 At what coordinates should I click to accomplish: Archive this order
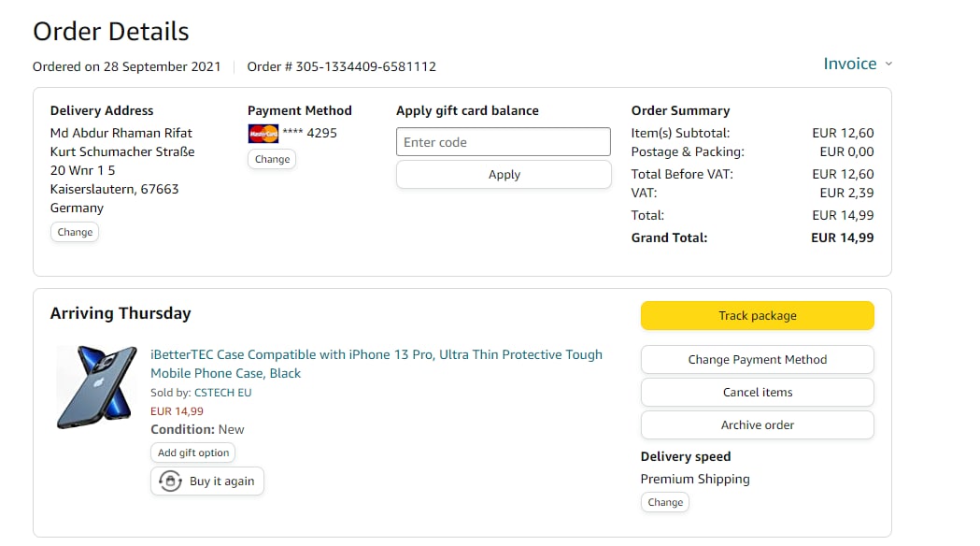pyautogui.click(x=757, y=425)
